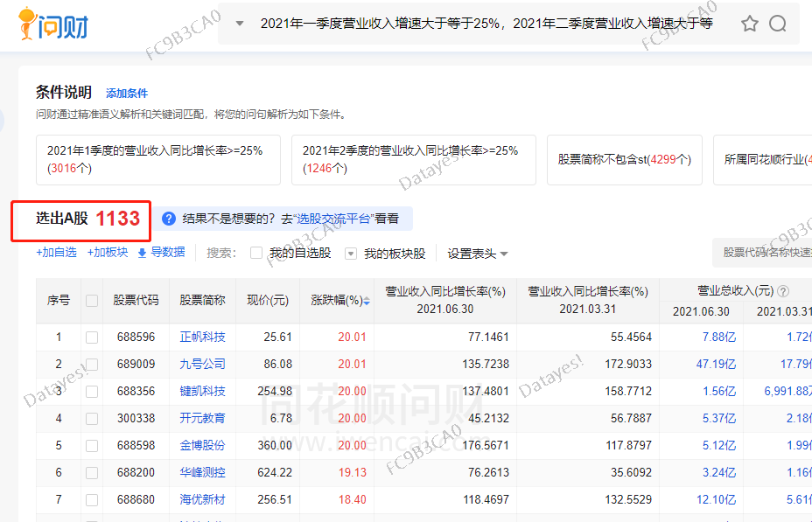Select the 股票简称不包含st condition box
The width and height of the screenshot is (812, 522).
coord(624,160)
